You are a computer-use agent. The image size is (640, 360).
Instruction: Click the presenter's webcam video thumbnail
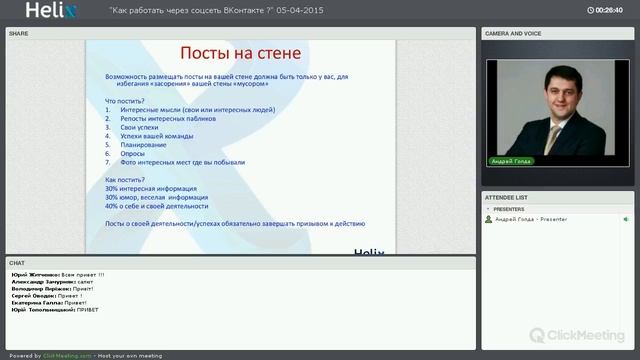click(558, 113)
